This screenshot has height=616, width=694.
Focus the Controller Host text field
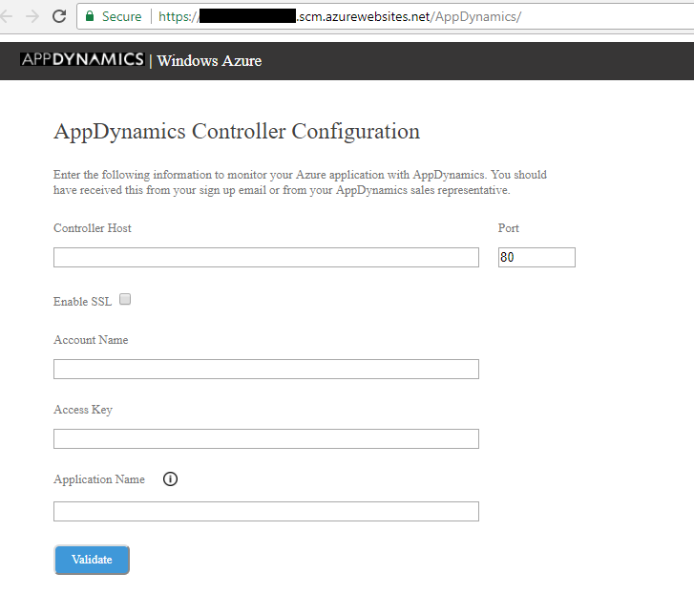tap(265, 258)
